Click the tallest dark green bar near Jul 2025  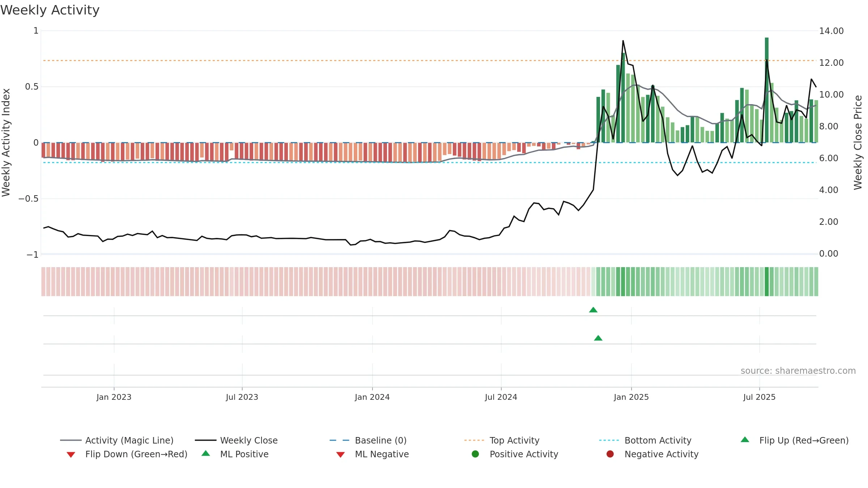tap(767, 90)
